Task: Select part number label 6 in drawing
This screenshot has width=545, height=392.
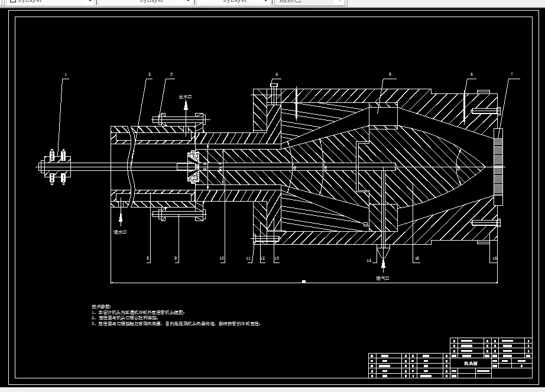Action: pyautogui.click(x=472, y=74)
